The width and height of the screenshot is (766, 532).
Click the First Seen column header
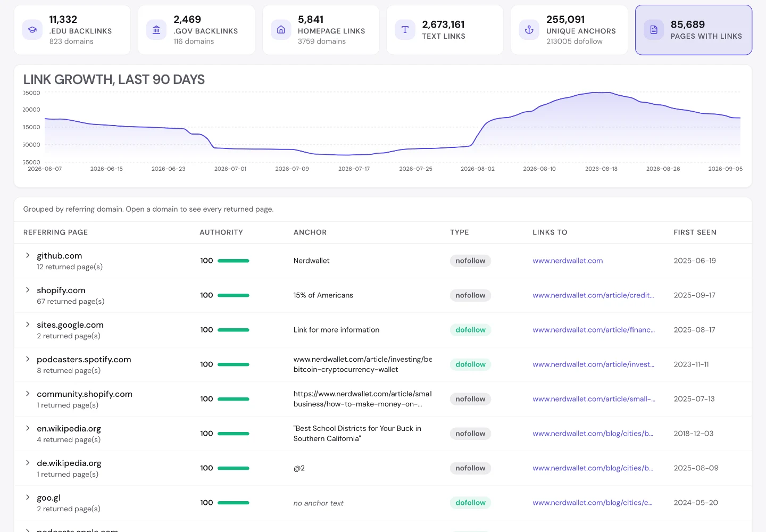point(695,232)
